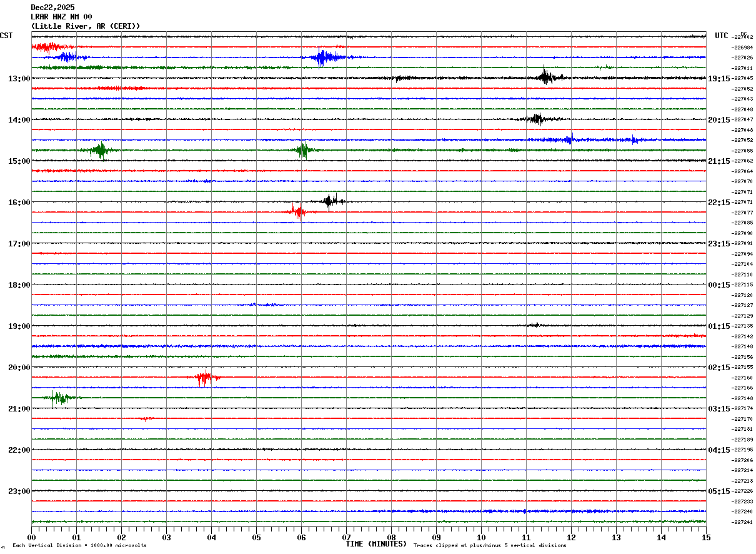The height and width of the screenshot is (554, 756).
Task: Click the 16:00 CST time label
Action: coord(19,203)
